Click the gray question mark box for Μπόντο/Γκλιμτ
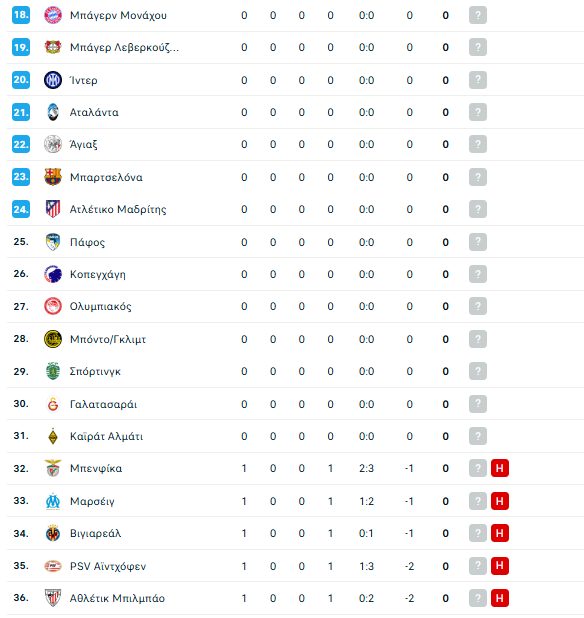This screenshot has width=584, height=618. [478, 339]
